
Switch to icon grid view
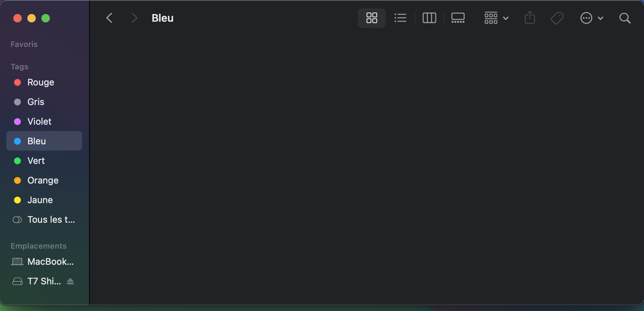pos(371,18)
